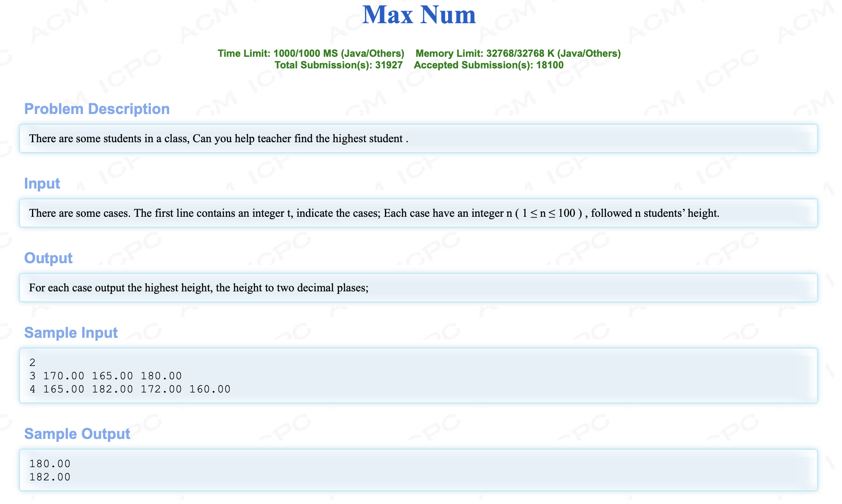Click the input specification paragraph
The image size is (842, 504).
374,213
